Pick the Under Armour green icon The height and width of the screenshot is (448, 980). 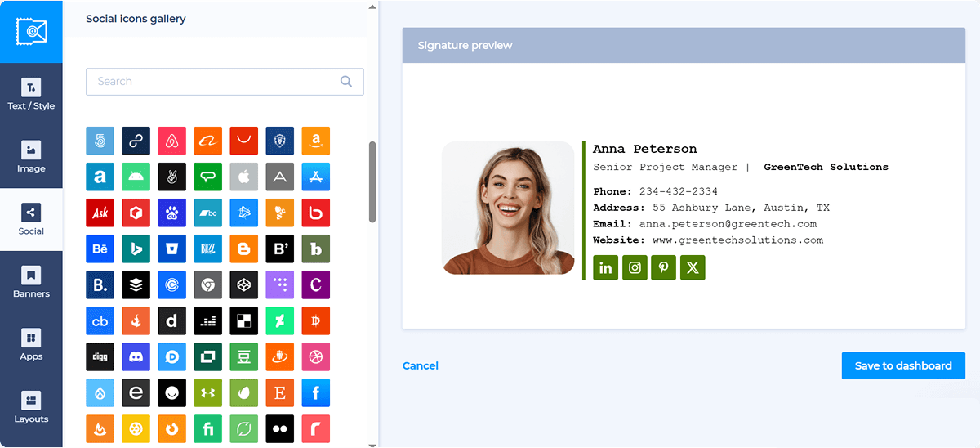(x=207, y=392)
